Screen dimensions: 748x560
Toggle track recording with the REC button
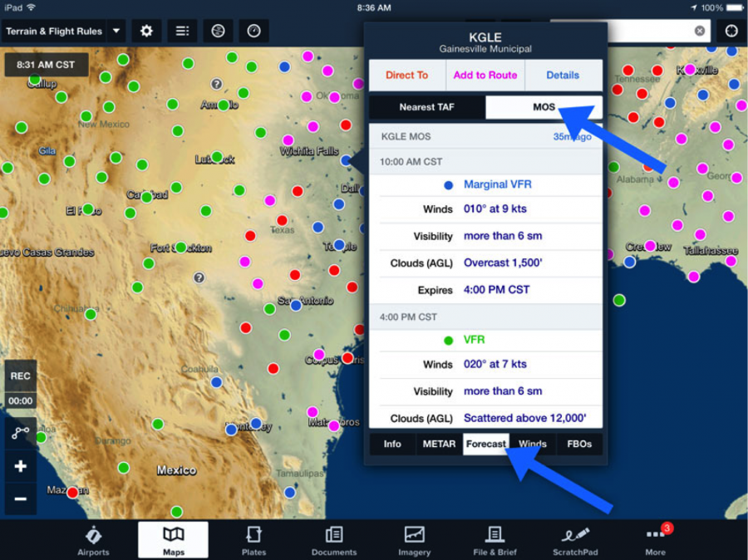coord(19,376)
